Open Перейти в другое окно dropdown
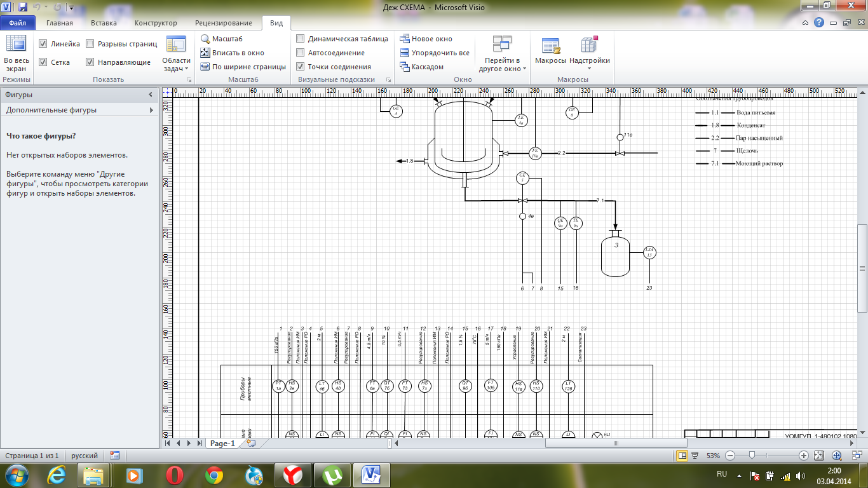This screenshot has width=868, height=488. click(502, 53)
